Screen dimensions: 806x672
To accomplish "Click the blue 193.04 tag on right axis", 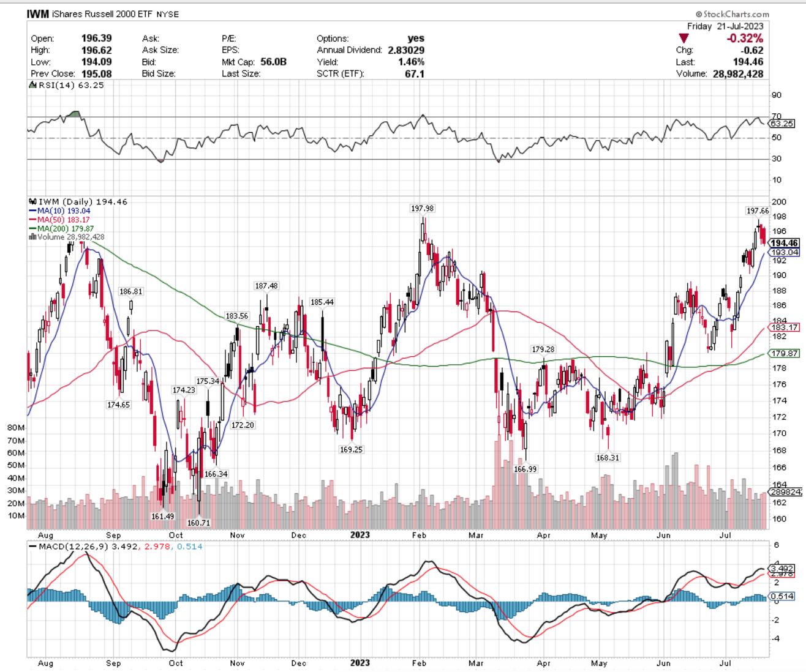I will point(784,252).
